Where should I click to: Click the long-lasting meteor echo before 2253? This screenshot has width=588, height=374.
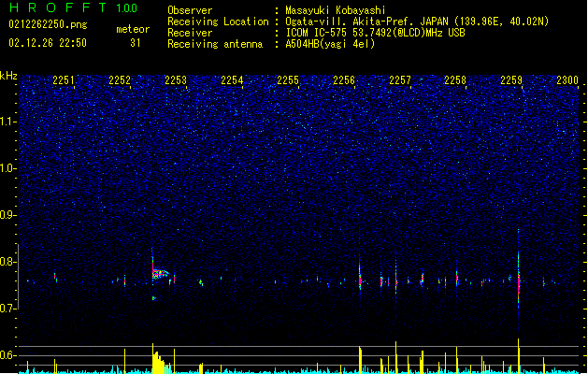pyautogui.click(x=160, y=273)
